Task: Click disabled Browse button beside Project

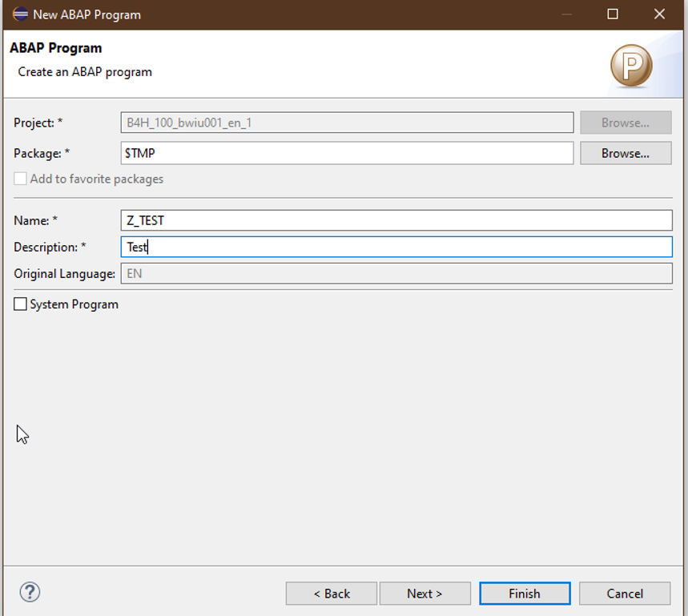Action: (626, 123)
